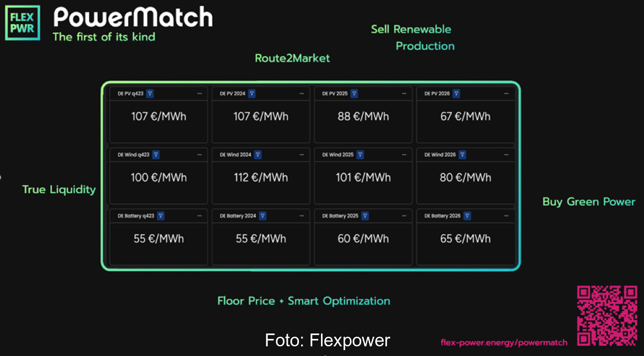Screen dimensions: 644x356
Task: Open the three-dot menu on DE Battery 2025
Action: pyautogui.click(x=404, y=216)
